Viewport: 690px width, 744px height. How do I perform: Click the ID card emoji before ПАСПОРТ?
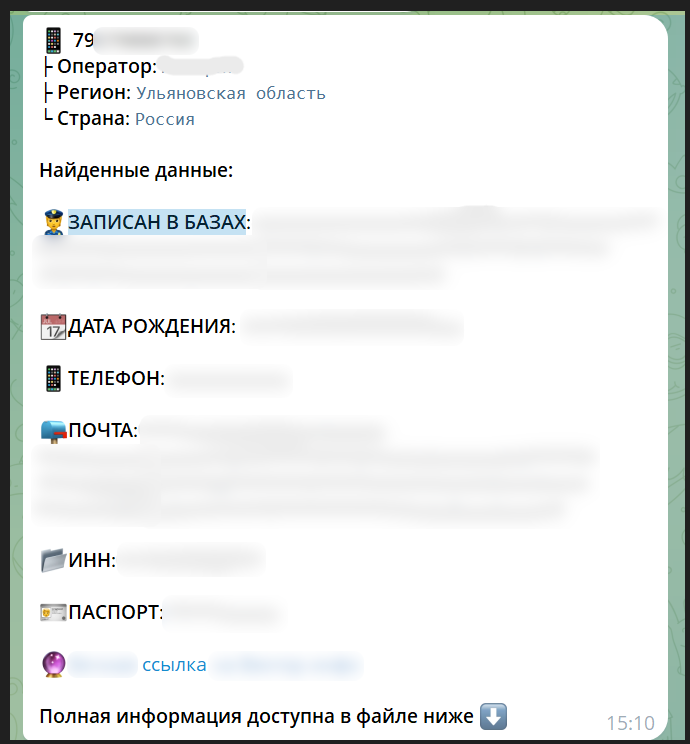click(x=53, y=612)
